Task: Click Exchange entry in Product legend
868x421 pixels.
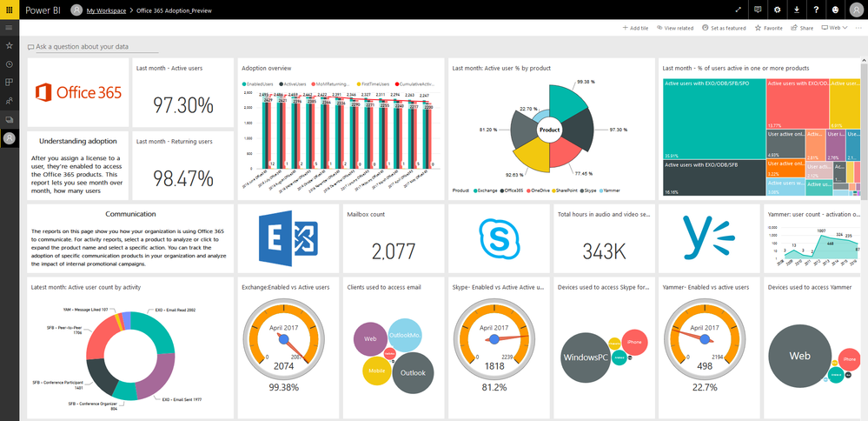Action: click(x=484, y=190)
